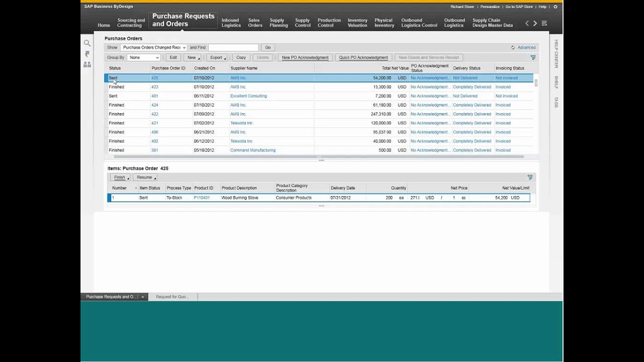The width and height of the screenshot is (644, 362).
Task: Sort by the Total Net Value column header
Action: click(395, 68)
